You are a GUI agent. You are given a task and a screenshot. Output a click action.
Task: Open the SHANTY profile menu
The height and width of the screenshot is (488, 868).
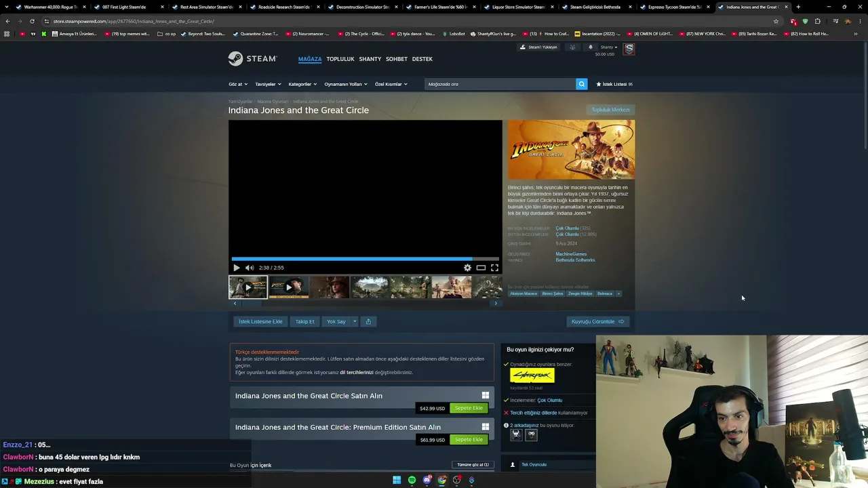click(x=370, y=59)
